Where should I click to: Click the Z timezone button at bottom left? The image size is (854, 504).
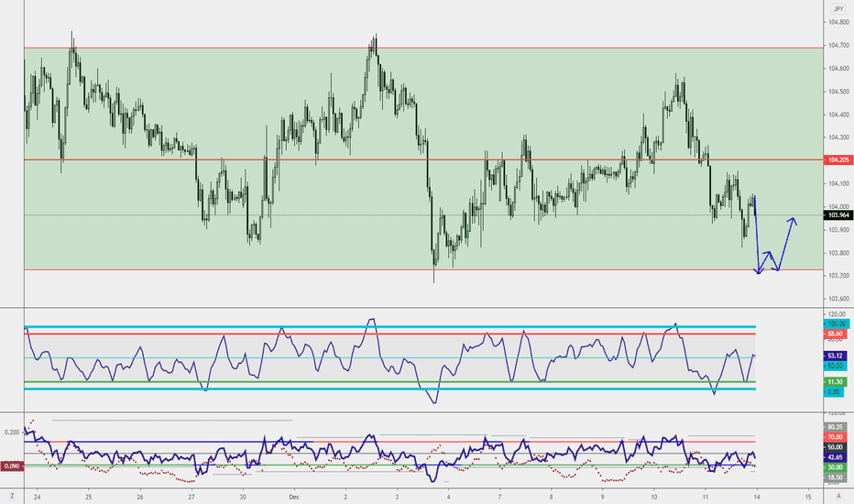tap(12, 497)
